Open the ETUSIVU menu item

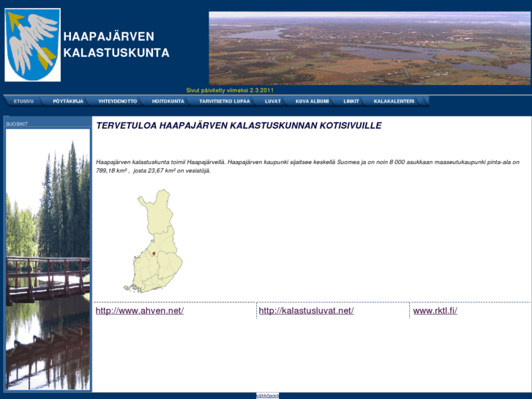tap(23, 101)
